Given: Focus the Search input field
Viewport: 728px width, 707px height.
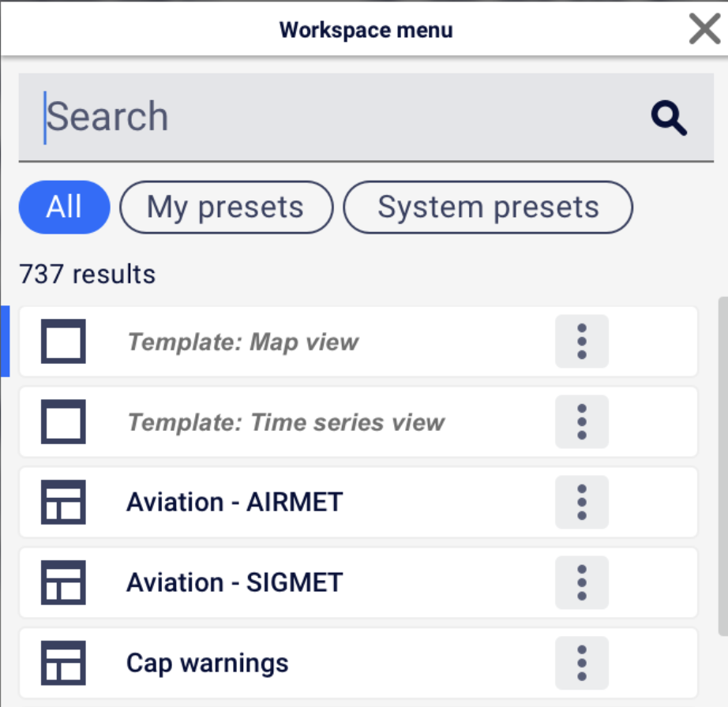Looking at the screenshot, I should point(366,118).
